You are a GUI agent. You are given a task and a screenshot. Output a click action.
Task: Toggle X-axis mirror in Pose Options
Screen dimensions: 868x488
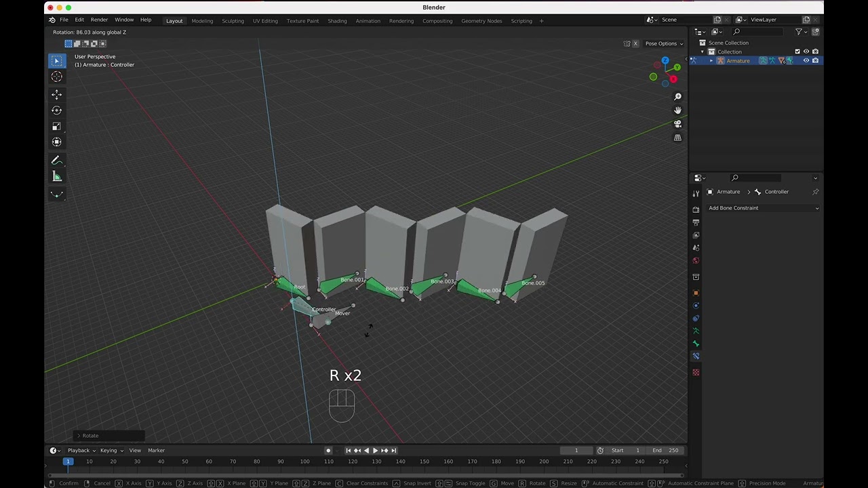pyautogui.click(x=635, y=43)
